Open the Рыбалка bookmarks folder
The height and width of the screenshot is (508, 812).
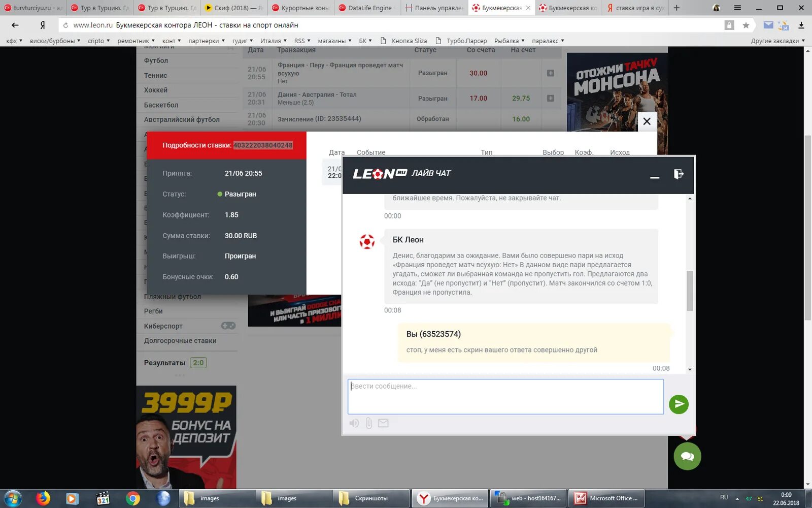coord(510,41)
